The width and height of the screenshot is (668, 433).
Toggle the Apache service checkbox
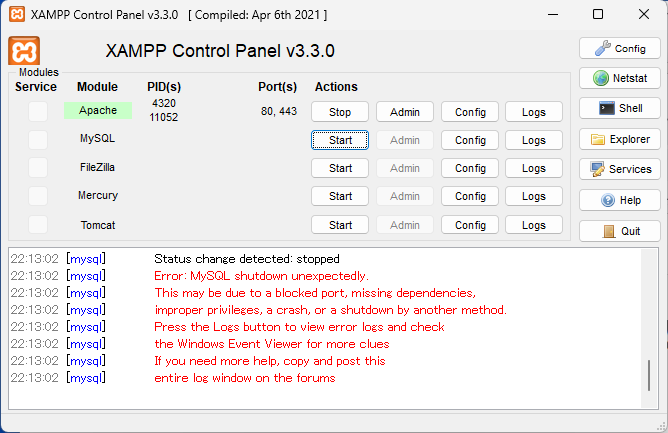(38, 112)
